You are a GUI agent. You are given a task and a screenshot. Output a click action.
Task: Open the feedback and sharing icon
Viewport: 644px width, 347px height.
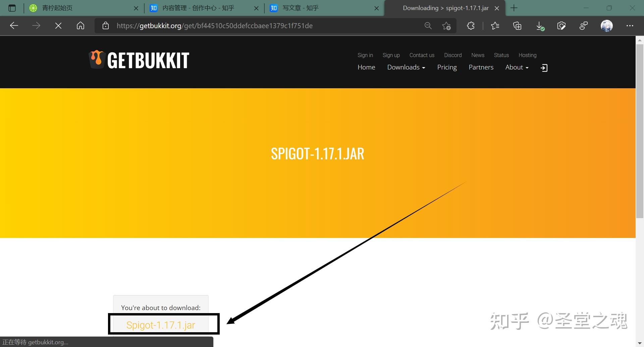point(584,26)
